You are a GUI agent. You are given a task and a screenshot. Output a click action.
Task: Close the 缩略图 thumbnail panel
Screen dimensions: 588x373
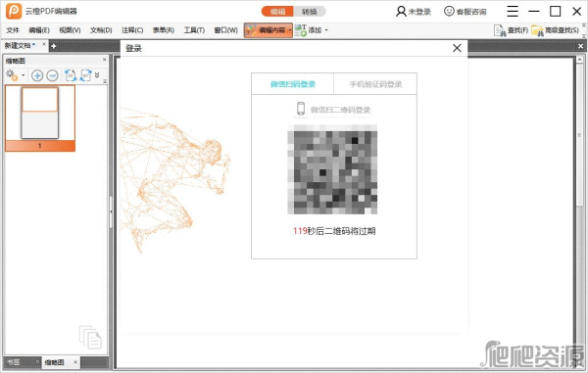[x=104, y=60]
